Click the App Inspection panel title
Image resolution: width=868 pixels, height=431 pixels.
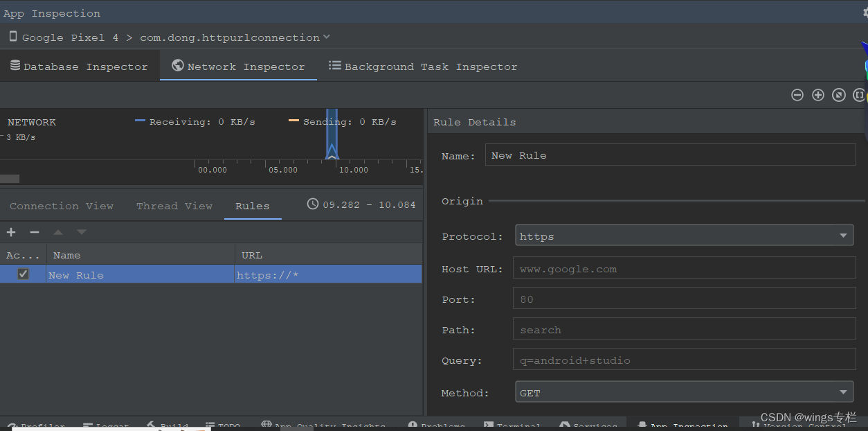click(52, 13)
